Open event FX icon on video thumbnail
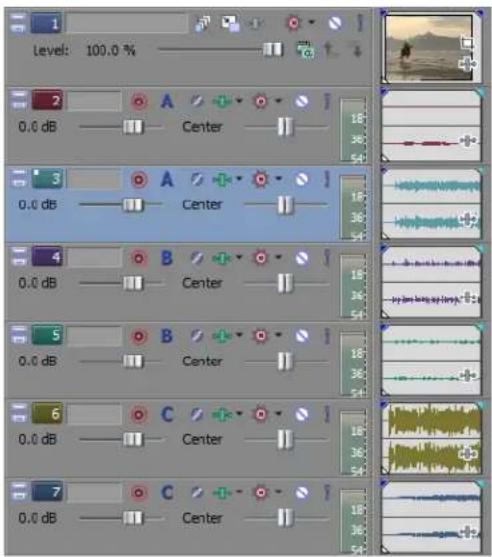Viewport: 492px width, 557px height. [468, 64]
